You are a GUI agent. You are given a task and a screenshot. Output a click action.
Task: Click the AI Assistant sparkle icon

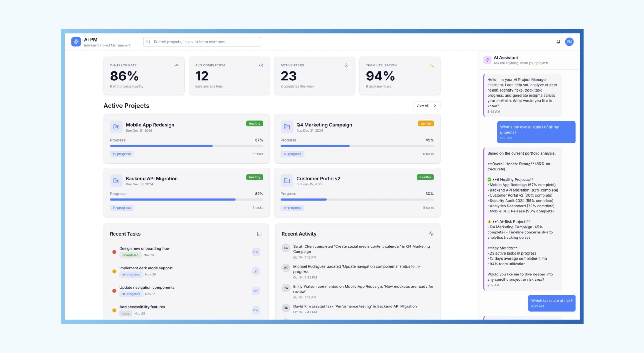click(x=487, y=60)
